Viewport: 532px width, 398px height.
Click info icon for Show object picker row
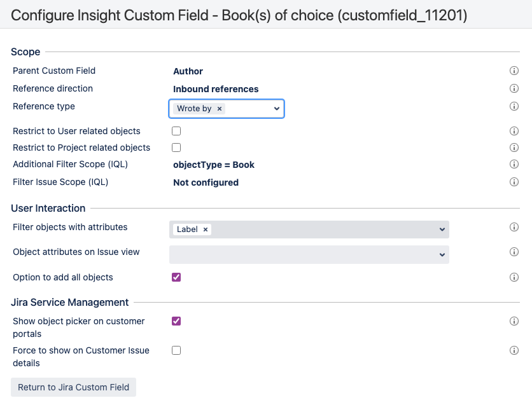514,321
